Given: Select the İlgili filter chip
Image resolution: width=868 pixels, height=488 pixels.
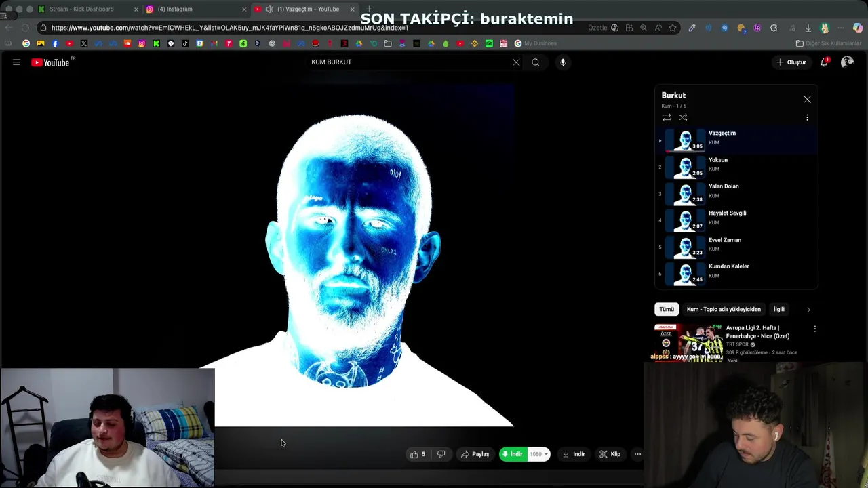Looking at the screenshot, I should coord(779,309).
